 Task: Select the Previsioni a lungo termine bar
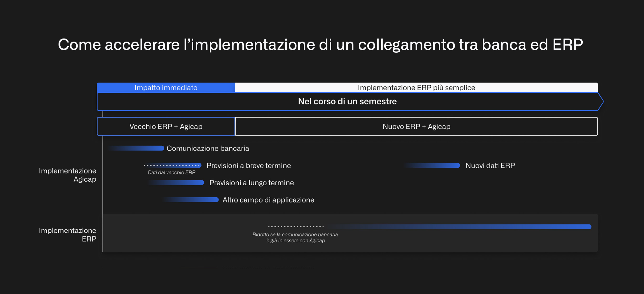176,183
